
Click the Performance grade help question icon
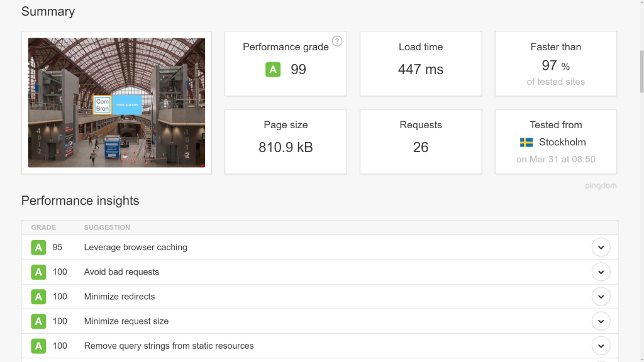point(337,41)
